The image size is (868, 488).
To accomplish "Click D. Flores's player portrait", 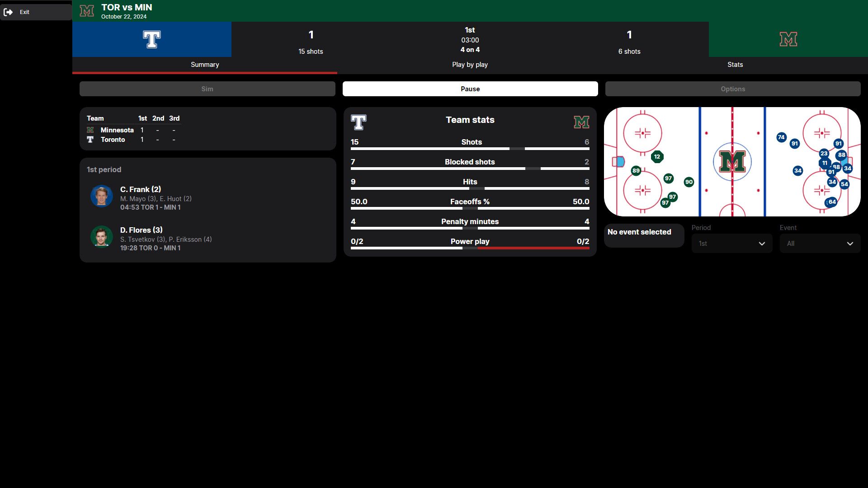I will 102,236.
